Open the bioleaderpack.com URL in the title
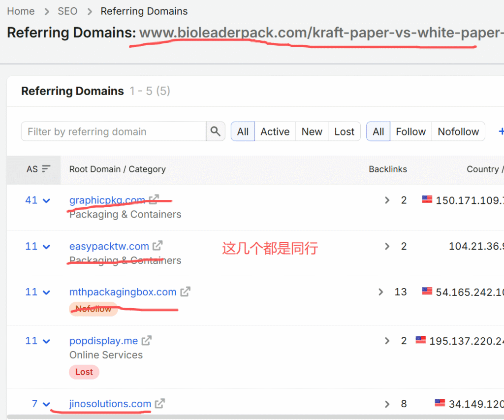Screen dimensions: 504x420 [x=321, y=32]
